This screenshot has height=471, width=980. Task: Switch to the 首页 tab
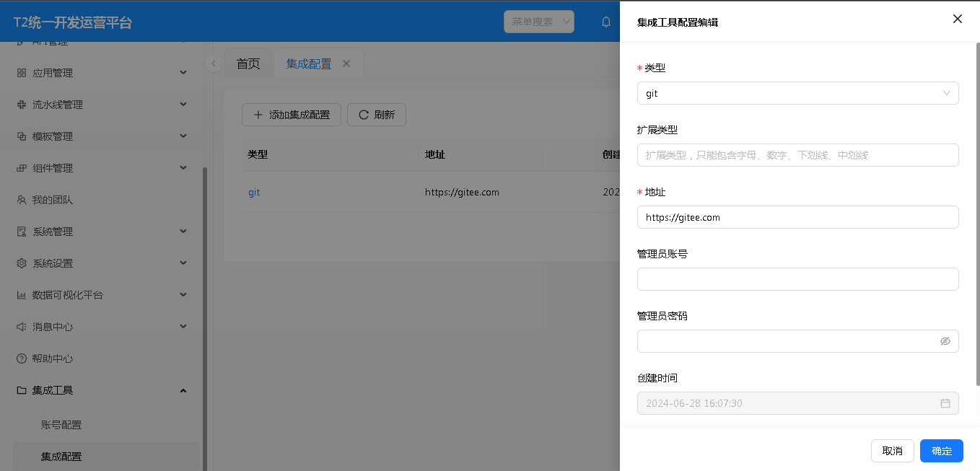248,63
